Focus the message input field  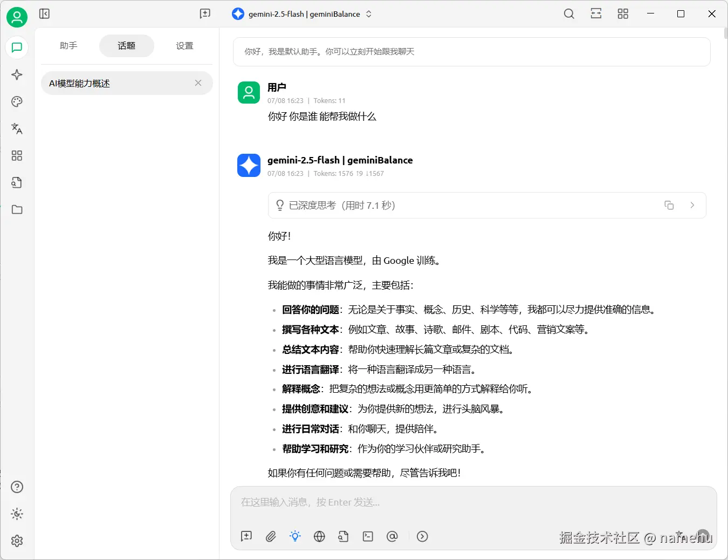tap(473, 503)
